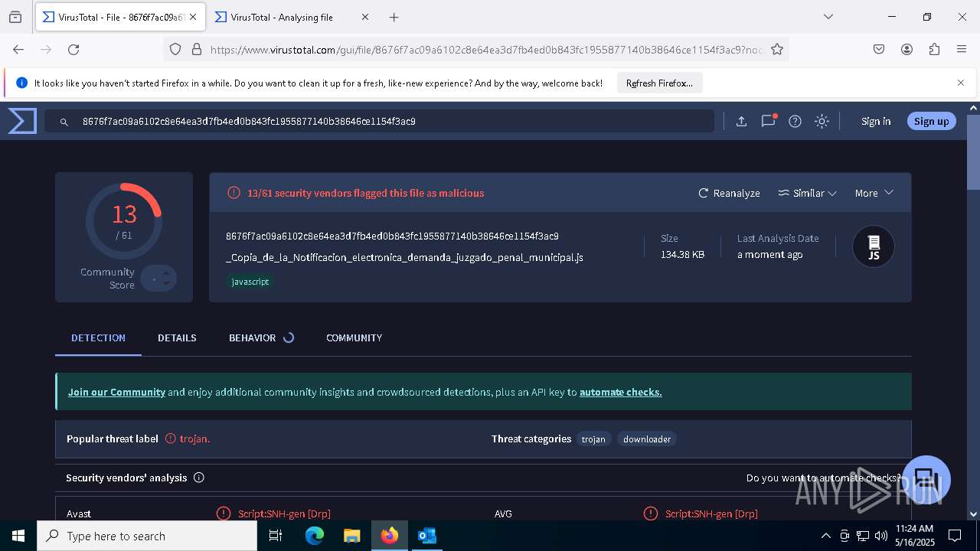Select the downloader threat category tag
This screenshot has width=980, height=551.
(647, 439)
